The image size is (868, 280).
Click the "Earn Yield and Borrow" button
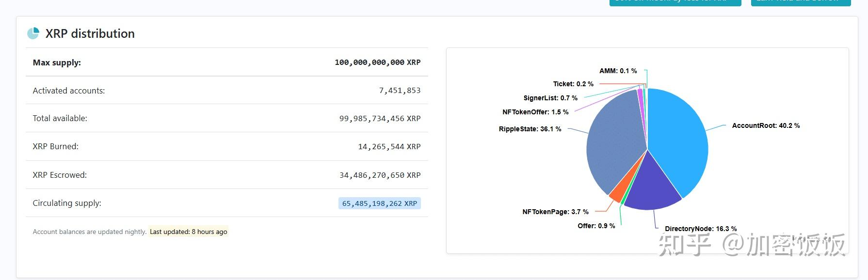(801, 2)
